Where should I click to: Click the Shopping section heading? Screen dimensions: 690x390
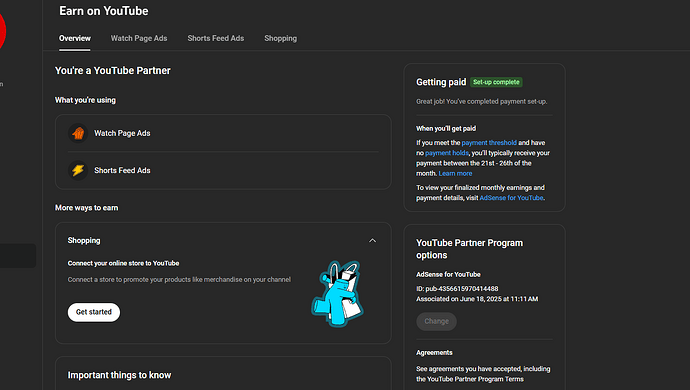[x=84, y=240]
